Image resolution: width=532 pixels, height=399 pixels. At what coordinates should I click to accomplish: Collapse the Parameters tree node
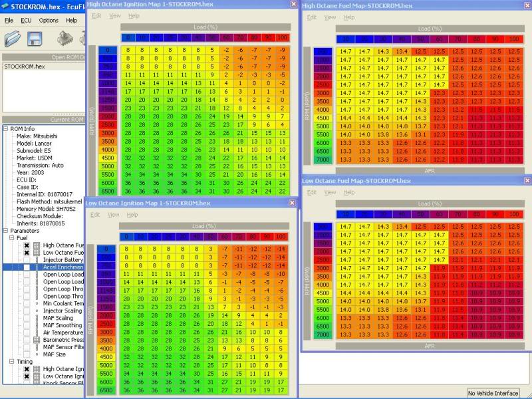click(x=6, y=231)
